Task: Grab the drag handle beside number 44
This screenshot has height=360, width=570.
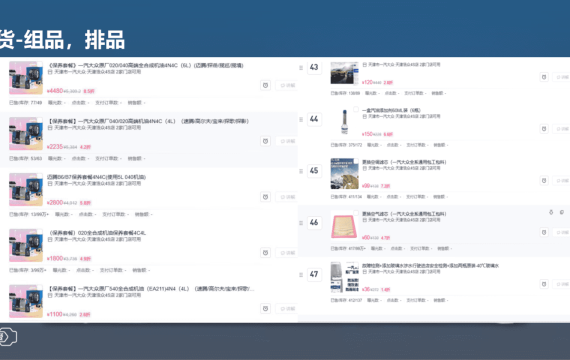Action: click(x=301, y=119)
